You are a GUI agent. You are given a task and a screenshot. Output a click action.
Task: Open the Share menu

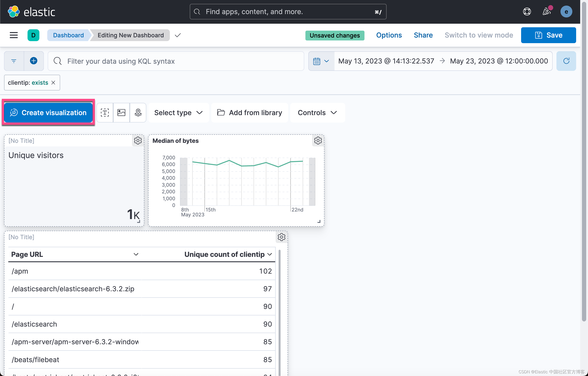pos(423,35)
